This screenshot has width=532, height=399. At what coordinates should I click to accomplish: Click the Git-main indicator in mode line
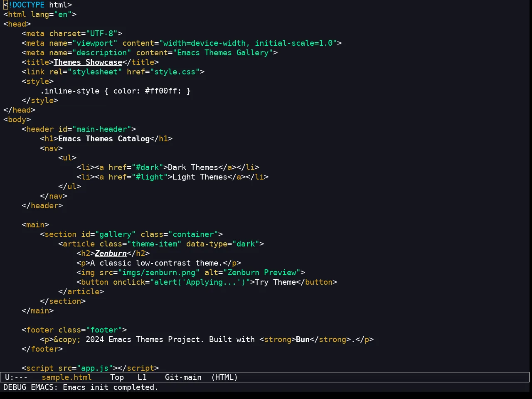[x=183, y=377]
